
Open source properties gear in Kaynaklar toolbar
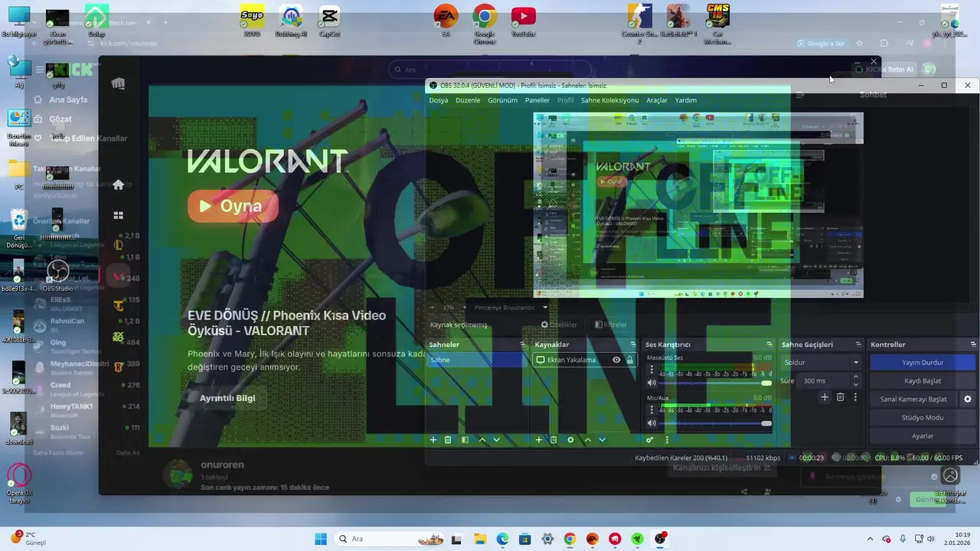pyautogui.click(x=570, y=440)
